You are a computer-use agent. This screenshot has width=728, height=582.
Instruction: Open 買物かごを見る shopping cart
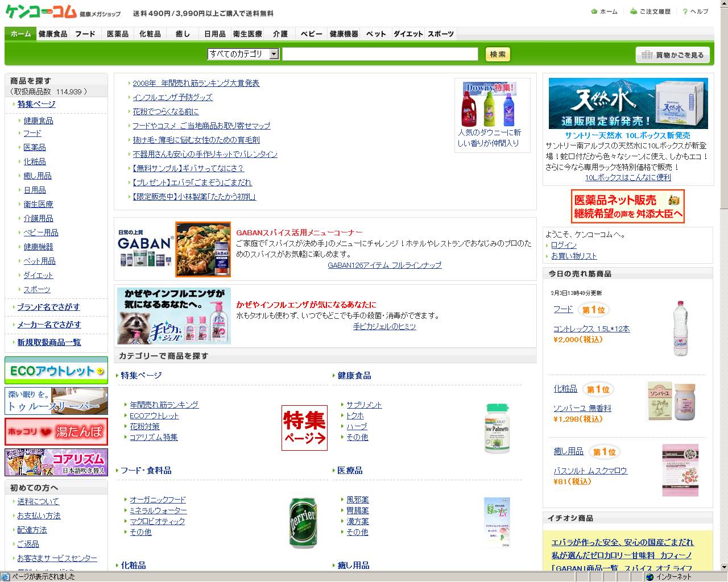pos(672,55)
